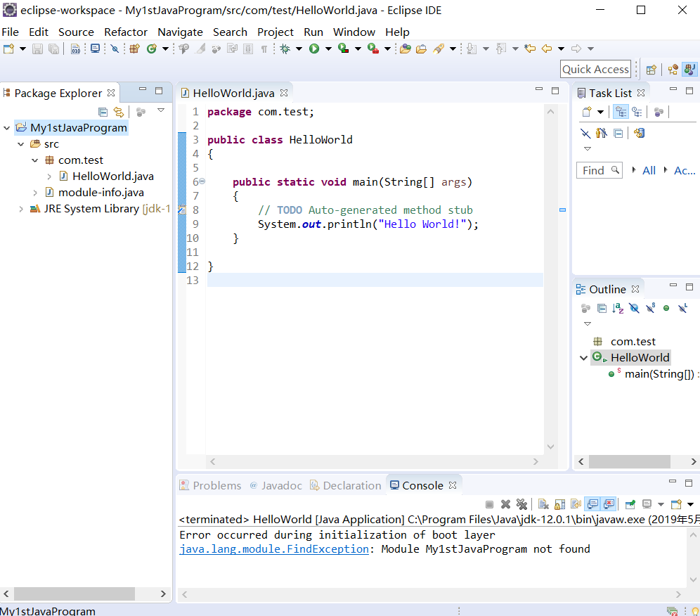
Task: Collapse the My1stJavaProgram project node
Action: point(7,128)
